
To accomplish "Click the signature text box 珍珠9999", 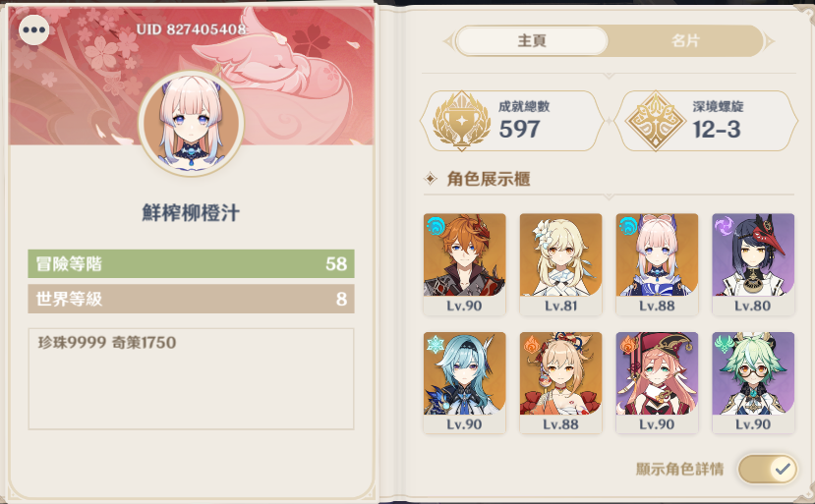I will (x=192, y=379).
